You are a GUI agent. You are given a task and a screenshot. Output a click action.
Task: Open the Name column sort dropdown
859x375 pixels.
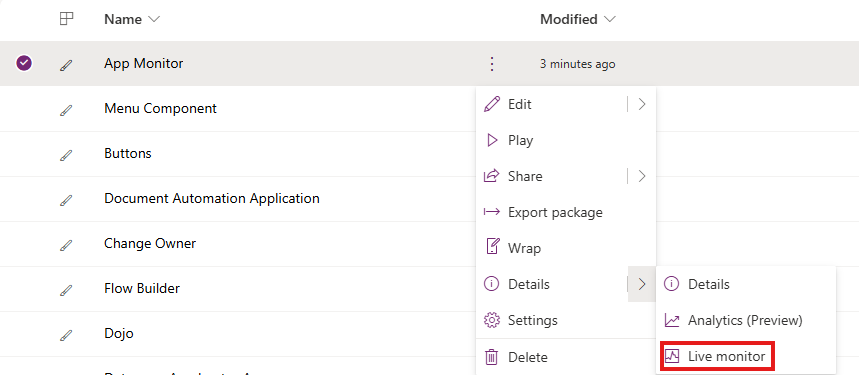click(154, 20)
